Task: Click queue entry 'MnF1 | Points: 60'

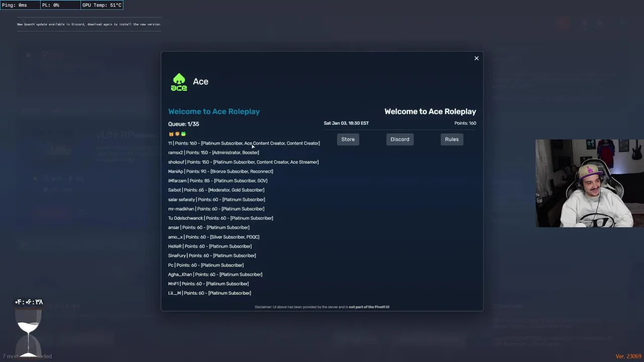Action: click(208, 284)
